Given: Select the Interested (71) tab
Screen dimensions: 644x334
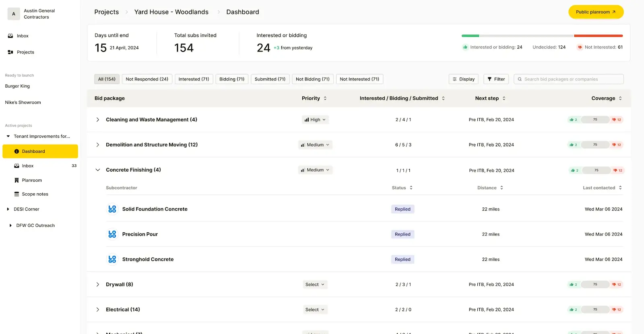Looking at the screenshot, I should [x=194, y=79].
